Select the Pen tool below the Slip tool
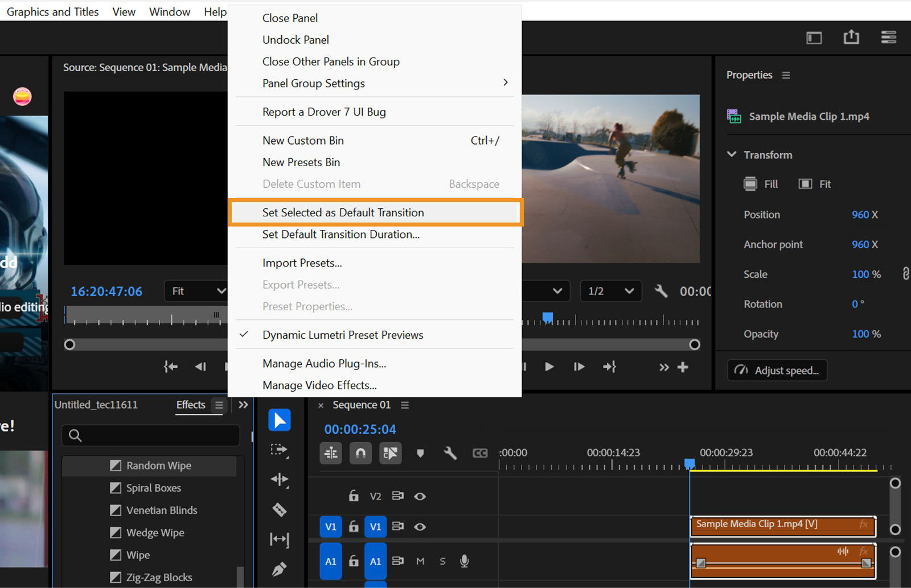Screen dimensions: 911x588 279,569
